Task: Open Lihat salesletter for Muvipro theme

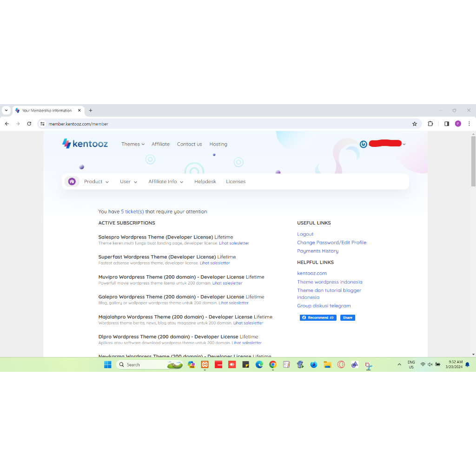Action: click(227, 283)
